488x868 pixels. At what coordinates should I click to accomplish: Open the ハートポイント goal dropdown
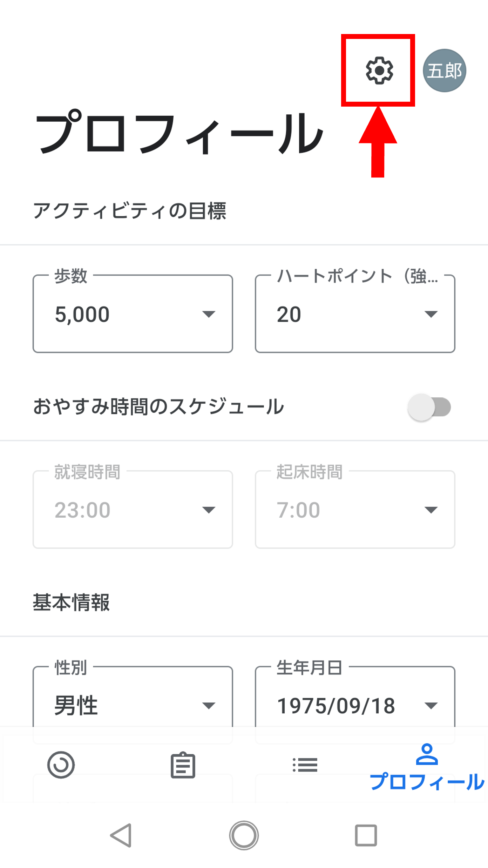355,314
